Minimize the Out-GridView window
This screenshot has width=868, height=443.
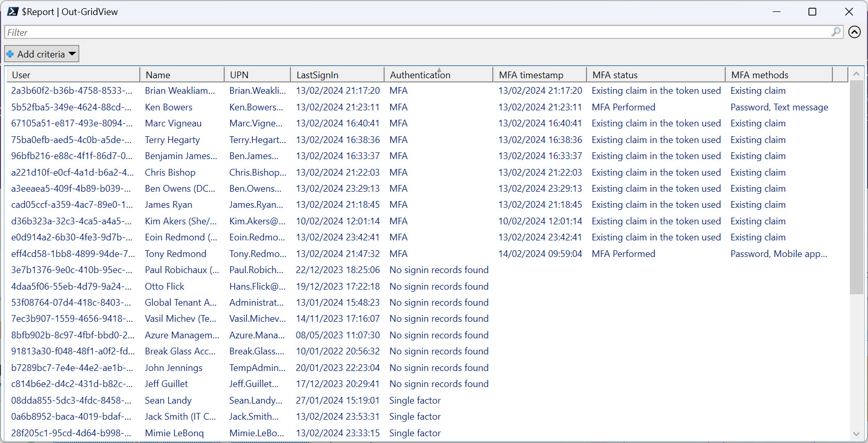(776, 12)
